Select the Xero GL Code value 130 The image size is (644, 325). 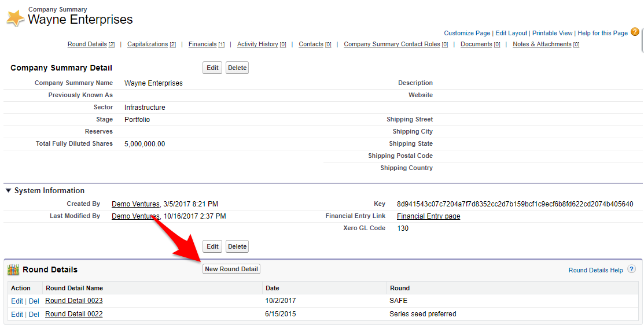[x=403, y=228]
